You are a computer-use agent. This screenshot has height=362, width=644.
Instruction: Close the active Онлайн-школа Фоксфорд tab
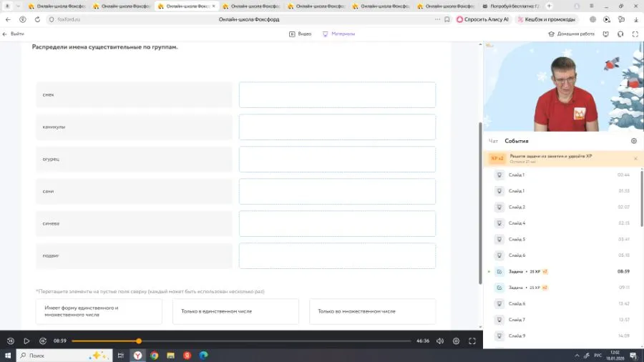213,6
